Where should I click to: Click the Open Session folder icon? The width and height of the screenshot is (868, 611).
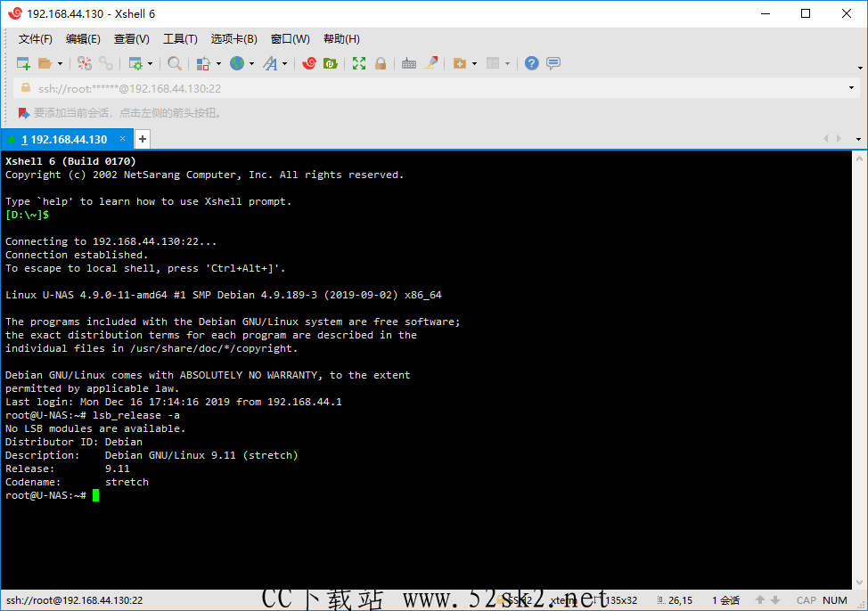pyautogui.click(x=45, y=63)
